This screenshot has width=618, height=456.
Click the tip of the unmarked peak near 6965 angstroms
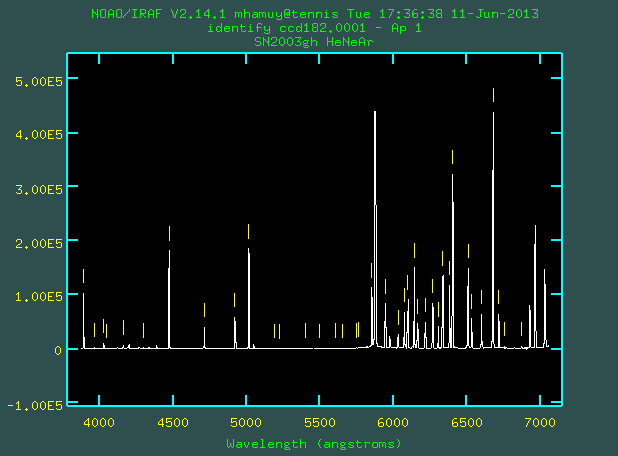tap(535, 226)
